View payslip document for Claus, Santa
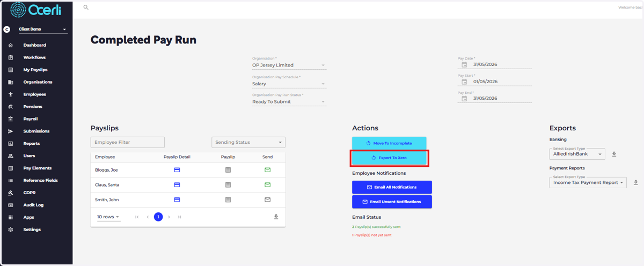Image resolution: width=644 pixels, height=266 pixels. click(x=228, y=185)
